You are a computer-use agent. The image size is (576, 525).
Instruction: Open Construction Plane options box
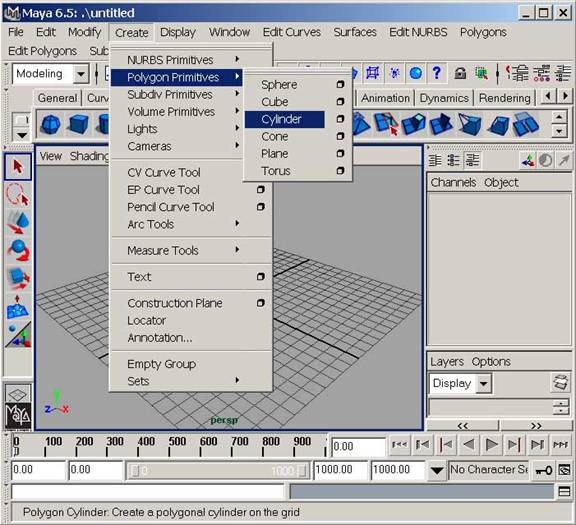pos(260,303)
